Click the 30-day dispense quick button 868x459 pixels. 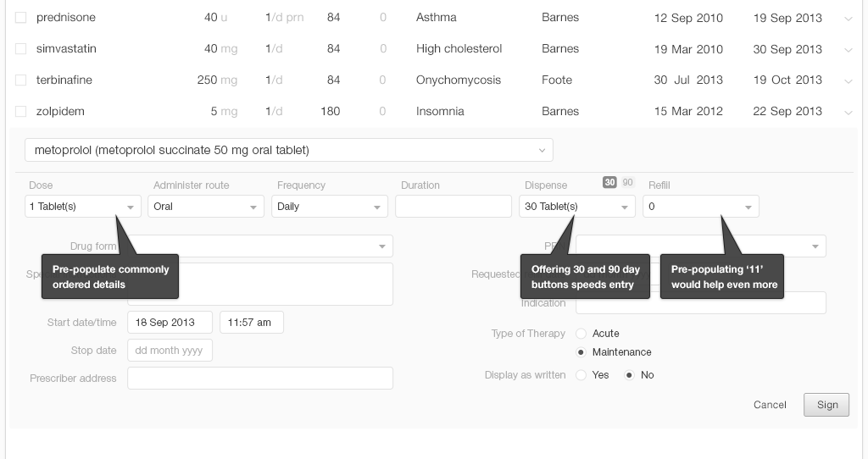point(609,182)
